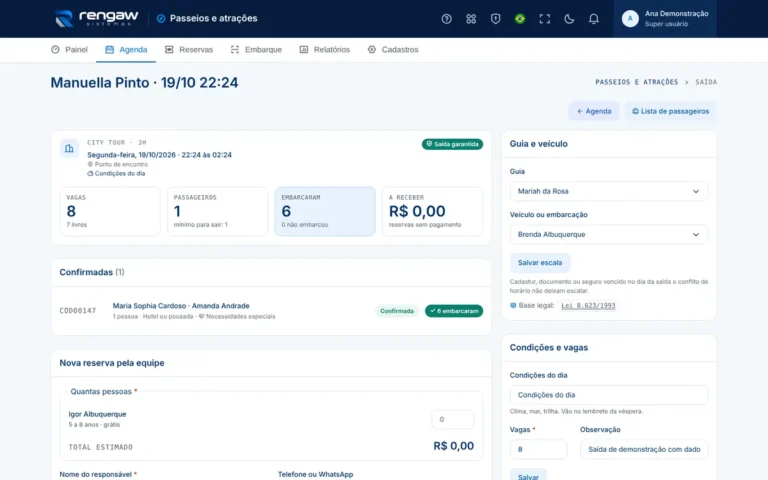Screen dimensions: 768x480
Task: Open the help question-mark icon
Action: tap(446, 19)
